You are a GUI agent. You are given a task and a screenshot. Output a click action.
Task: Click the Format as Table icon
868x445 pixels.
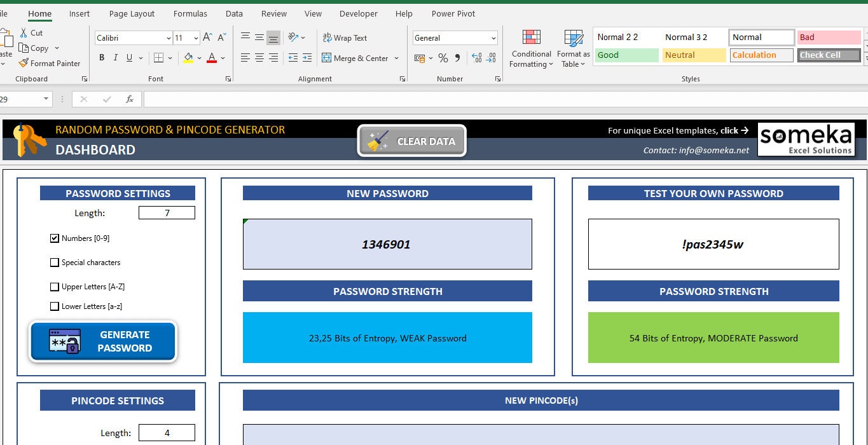(x=572, y=48)
